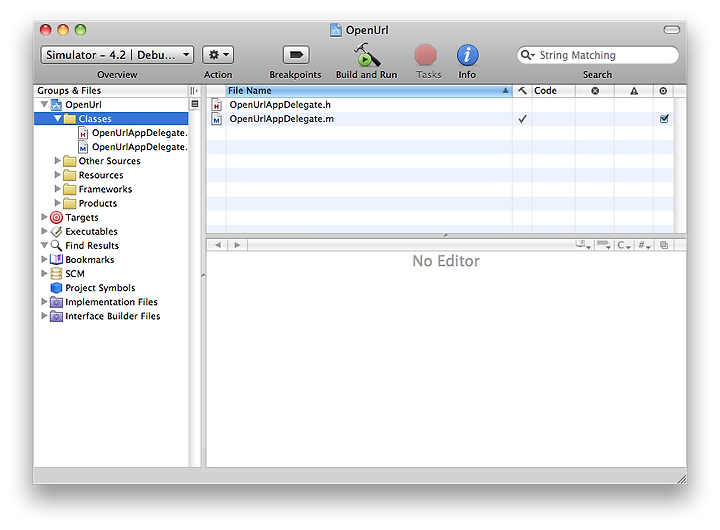This screenshot has width=720, height=530.
Task: Click the Code column header
Action: tap(554, 90)
